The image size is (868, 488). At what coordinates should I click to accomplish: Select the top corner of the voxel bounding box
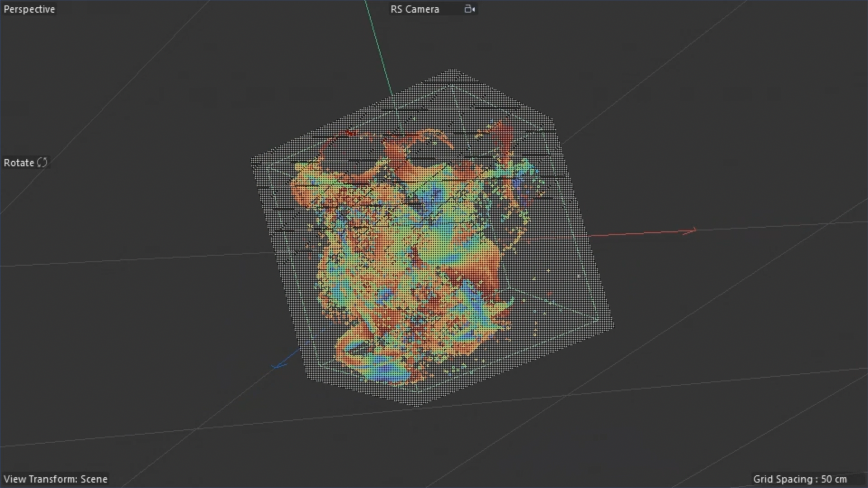pyautogui.click(x=453, y=71)
